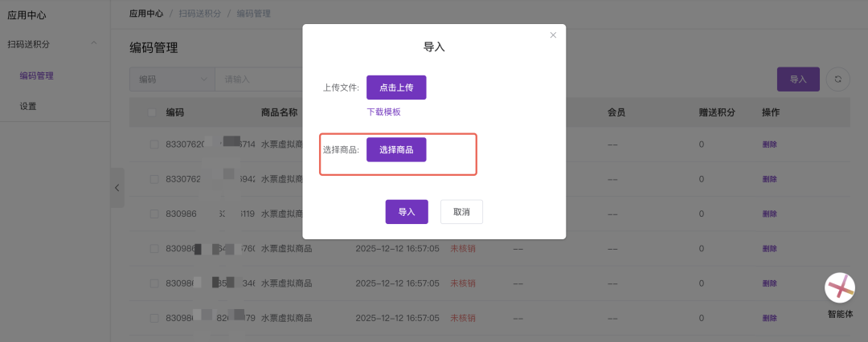Open 设置 in the sidebar menu

tap(28, 106)
